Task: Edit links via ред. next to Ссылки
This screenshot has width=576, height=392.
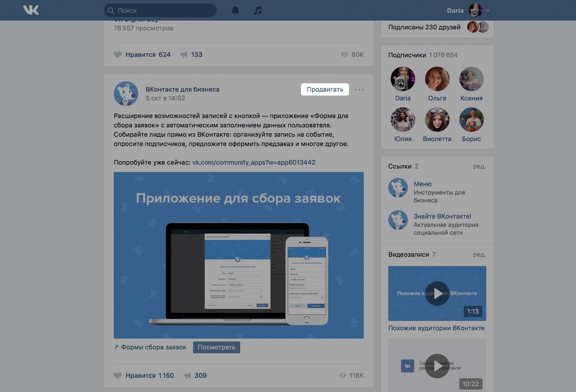Action: [479, 166]
